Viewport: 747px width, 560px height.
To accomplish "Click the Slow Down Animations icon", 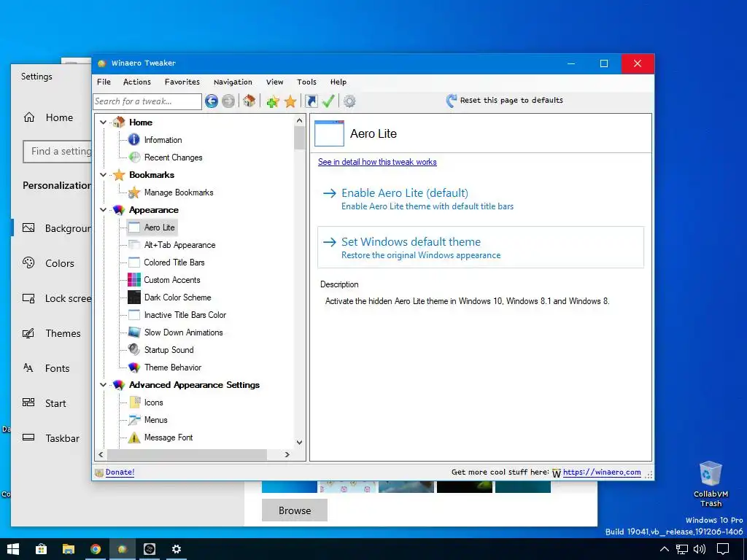I will [x=134, y=332].
